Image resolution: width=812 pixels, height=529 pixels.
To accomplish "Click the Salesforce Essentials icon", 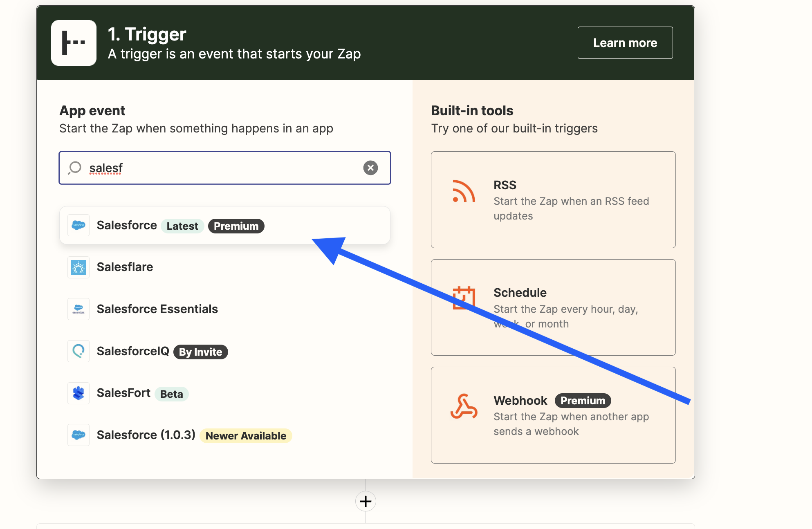I will coord(78,309).
